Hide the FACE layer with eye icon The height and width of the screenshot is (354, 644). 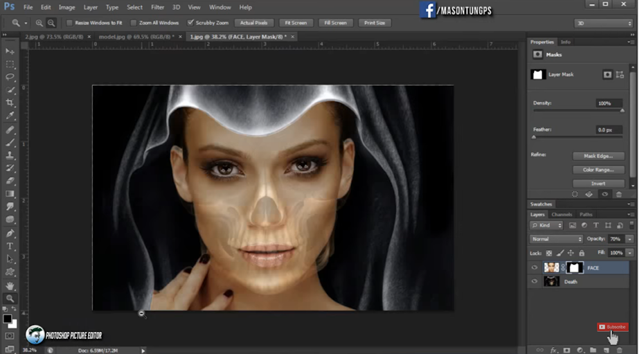click(x=534, y=267)
